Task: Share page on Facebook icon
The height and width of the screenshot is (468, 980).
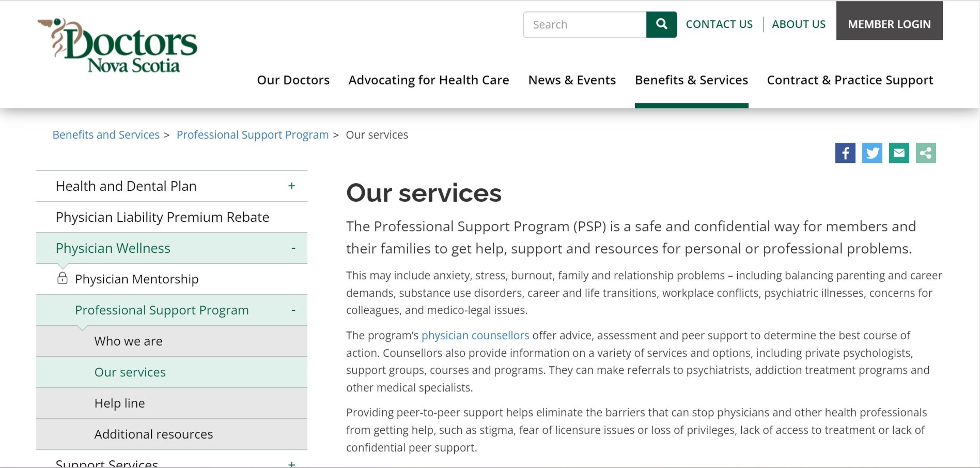Action: (845, 153)
